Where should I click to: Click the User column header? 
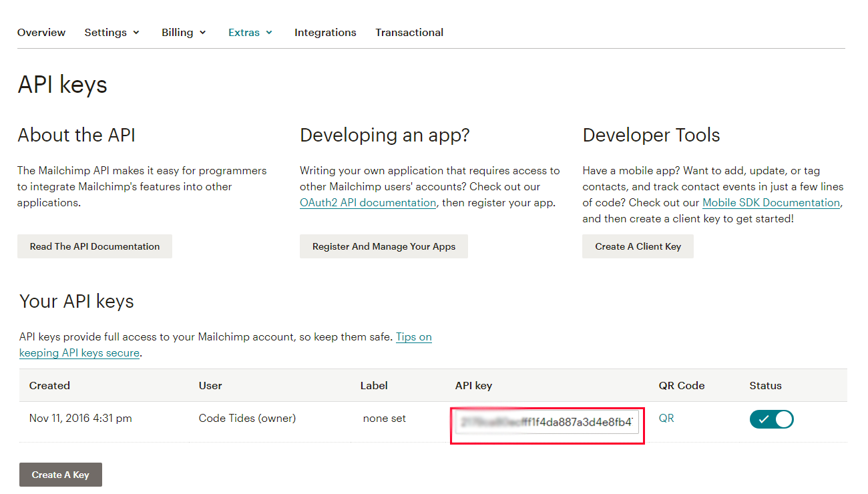click(x=210, y=385)
